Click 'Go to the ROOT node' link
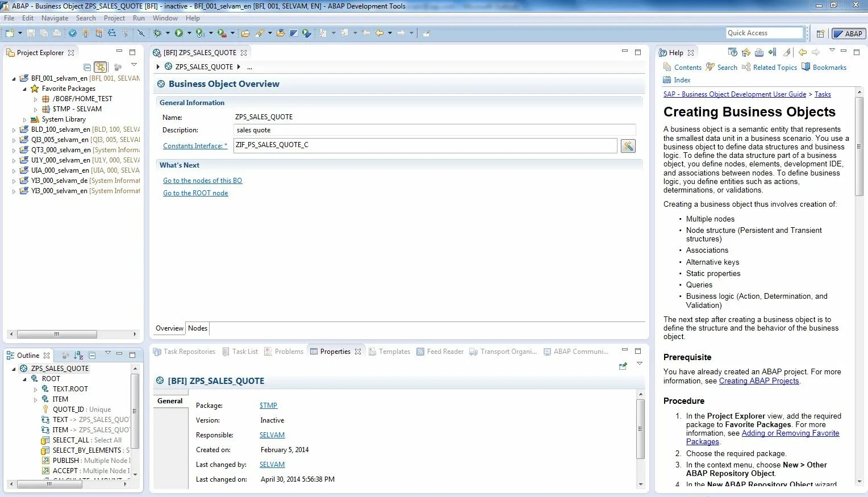868x497 pixels. [x=195, y=193]
